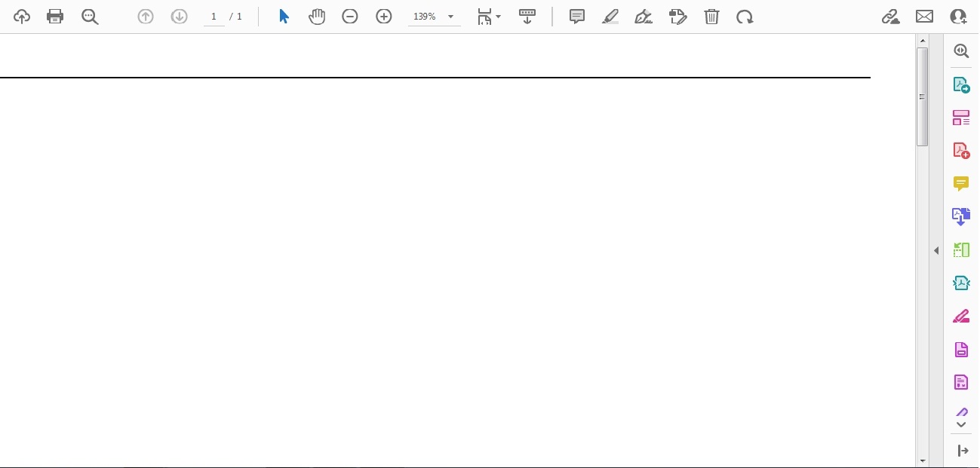Click the share with others person icon

point(958,17)
